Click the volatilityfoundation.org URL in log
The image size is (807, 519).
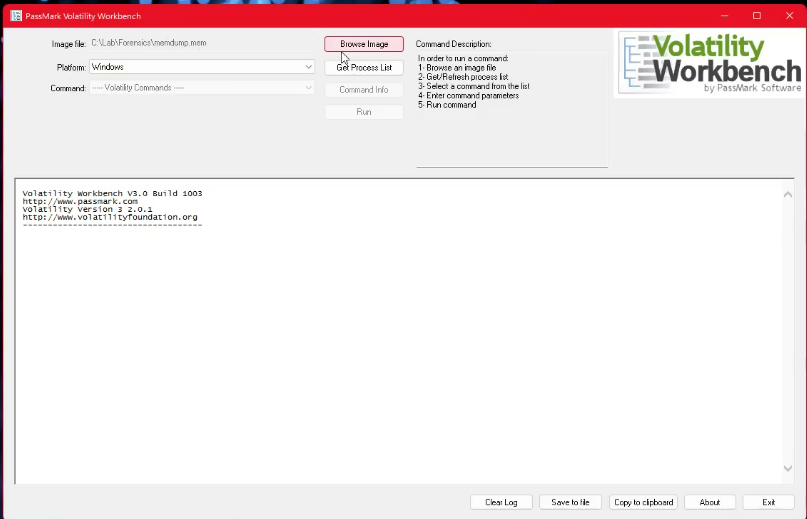click(x=110, y=217)
